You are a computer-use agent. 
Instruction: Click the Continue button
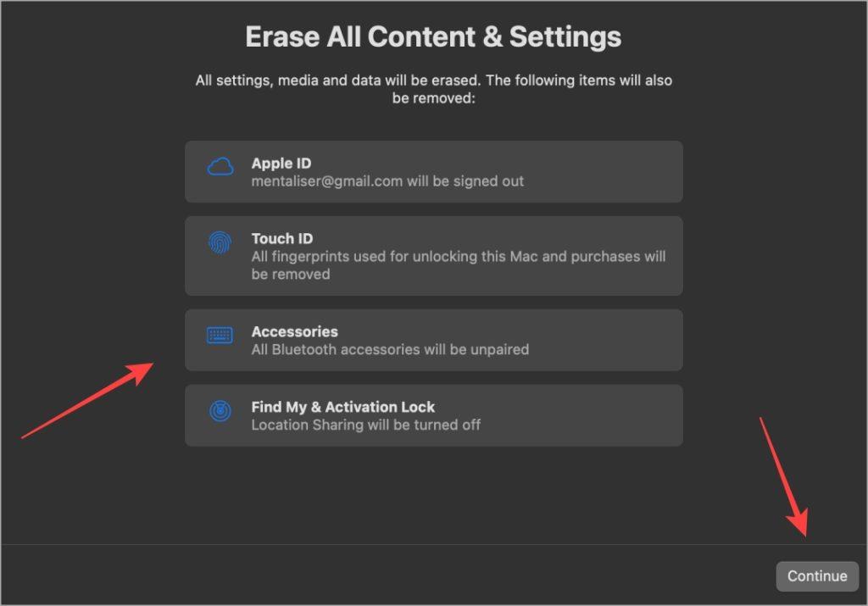(817, 576)
